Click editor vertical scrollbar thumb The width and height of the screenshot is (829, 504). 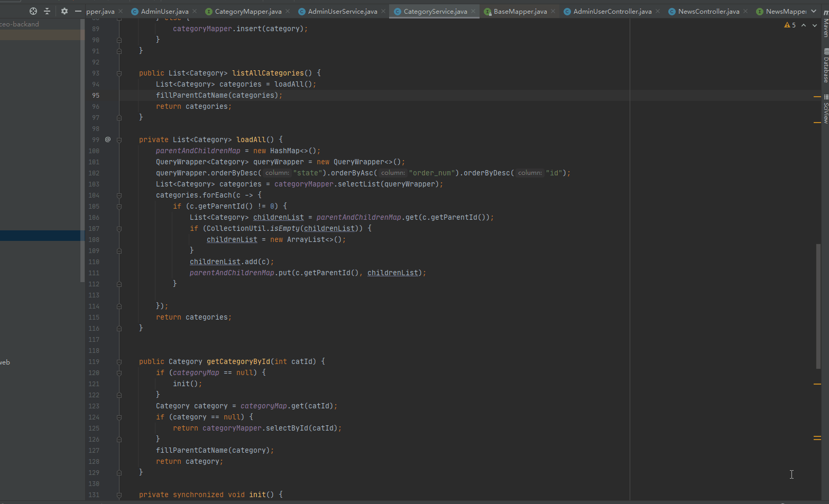(818, 306)
